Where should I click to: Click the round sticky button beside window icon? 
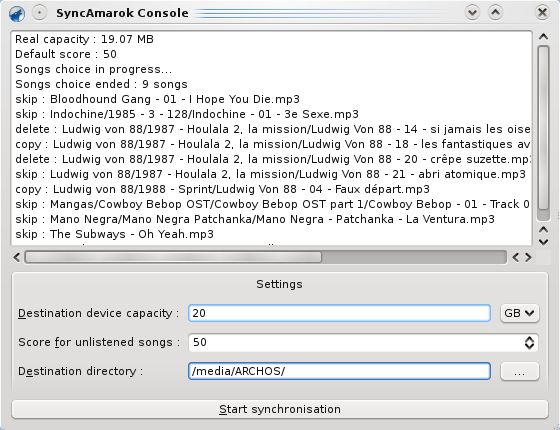39,13
